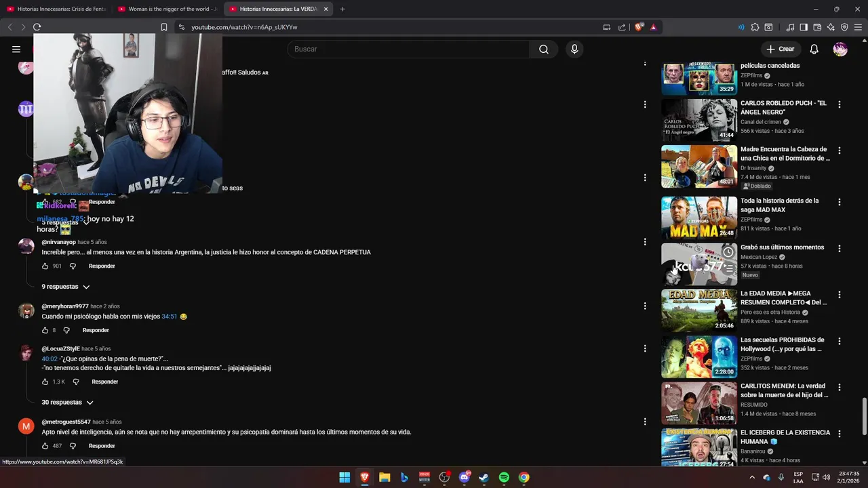This screenshot has width=868, height=488.
Task: Reply to @meryhoran9977 with Responder
Action: click(96, 330)
